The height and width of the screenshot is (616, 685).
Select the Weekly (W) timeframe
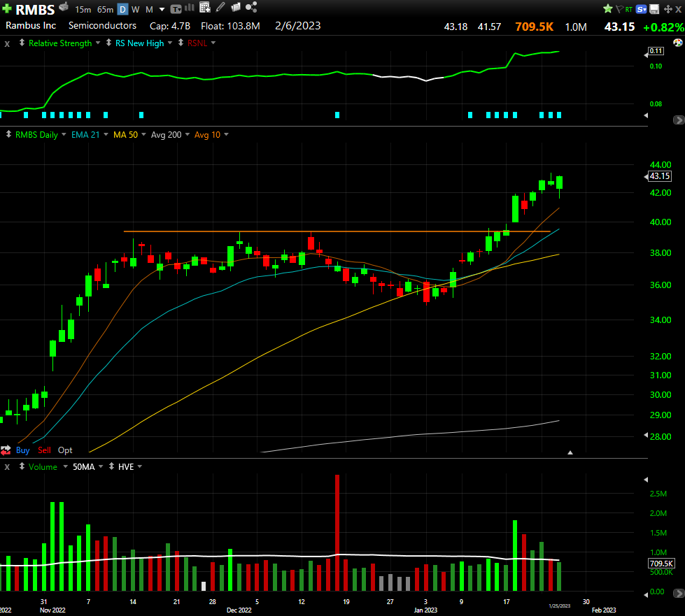click(136, 9)
